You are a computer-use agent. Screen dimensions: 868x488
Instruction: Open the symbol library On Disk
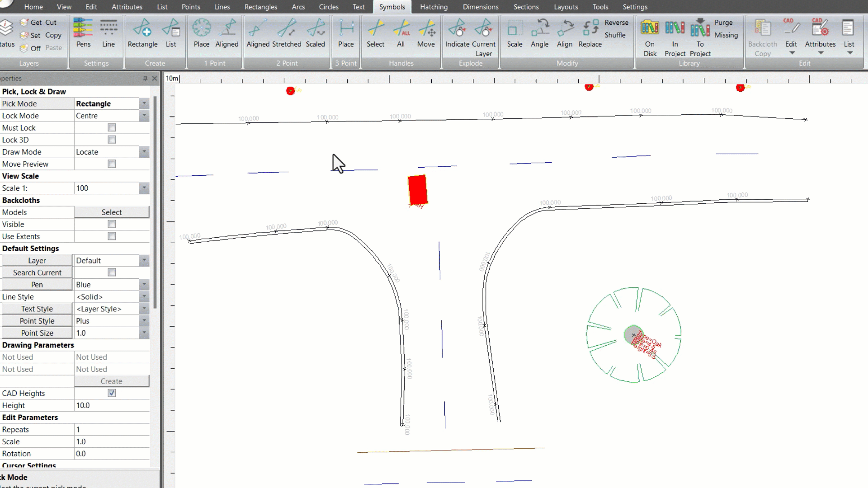pos(650,34)
